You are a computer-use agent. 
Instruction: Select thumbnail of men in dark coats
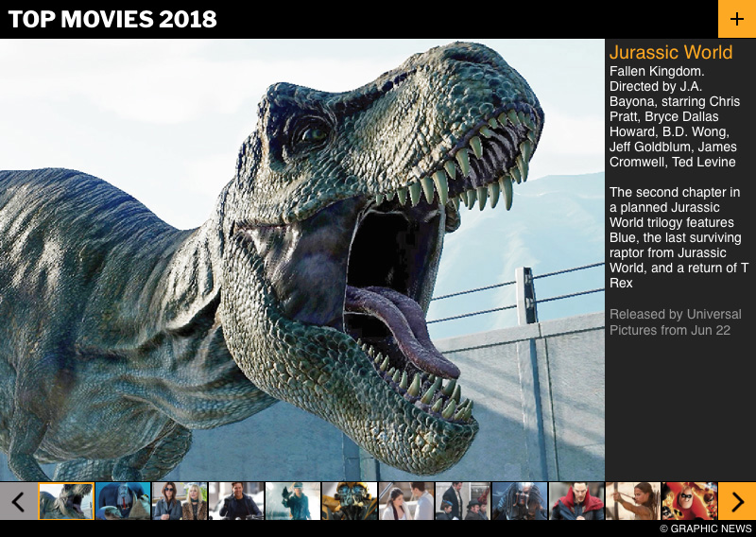463,501
